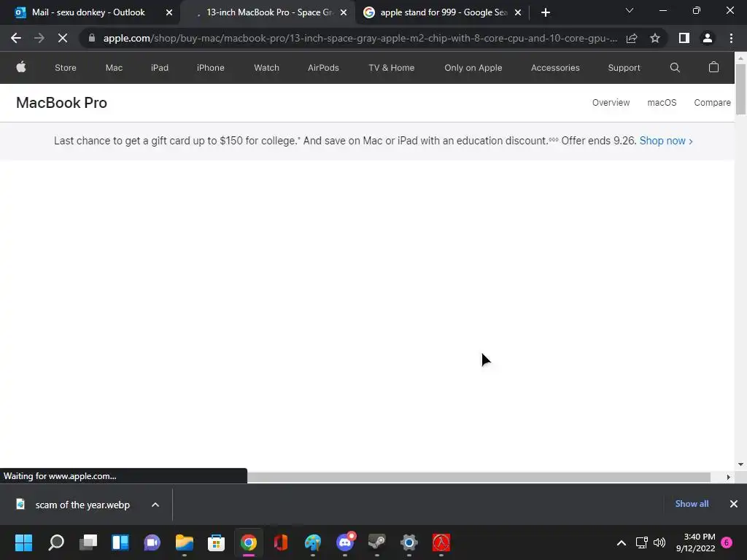Close the Google Search tab

coord(518,12)
